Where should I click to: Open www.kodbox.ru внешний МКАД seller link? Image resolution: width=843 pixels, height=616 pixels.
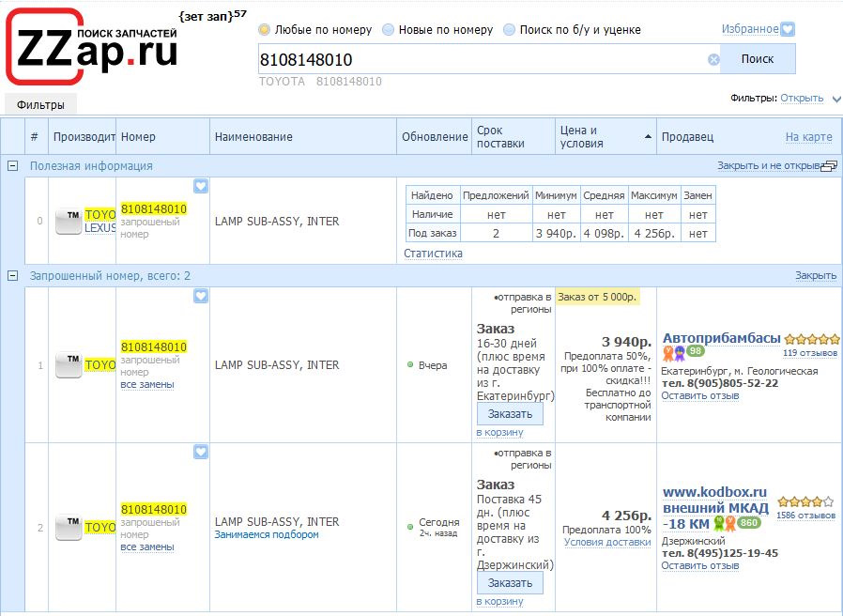click(715, 508)
